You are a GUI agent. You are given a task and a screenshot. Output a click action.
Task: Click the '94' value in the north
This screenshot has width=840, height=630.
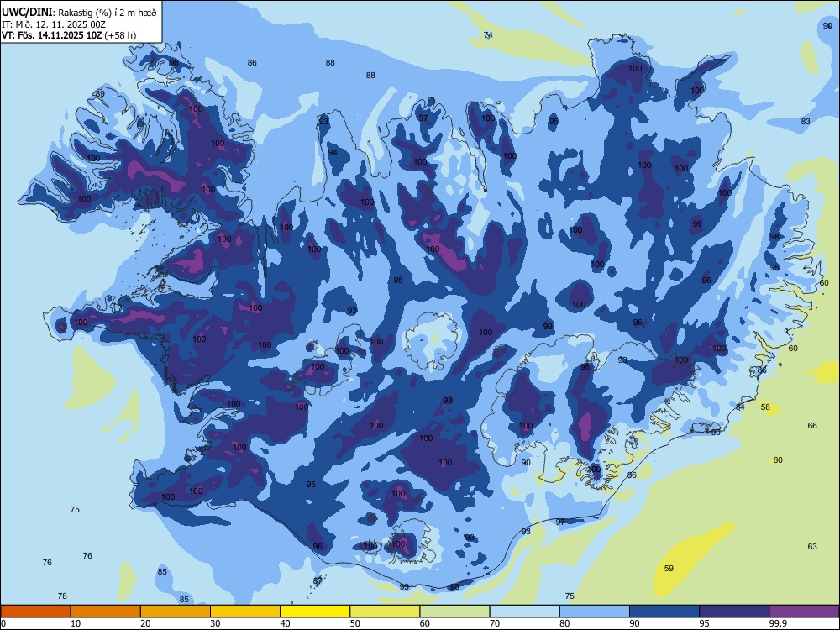pyautogui.click(x=333, y=153)
